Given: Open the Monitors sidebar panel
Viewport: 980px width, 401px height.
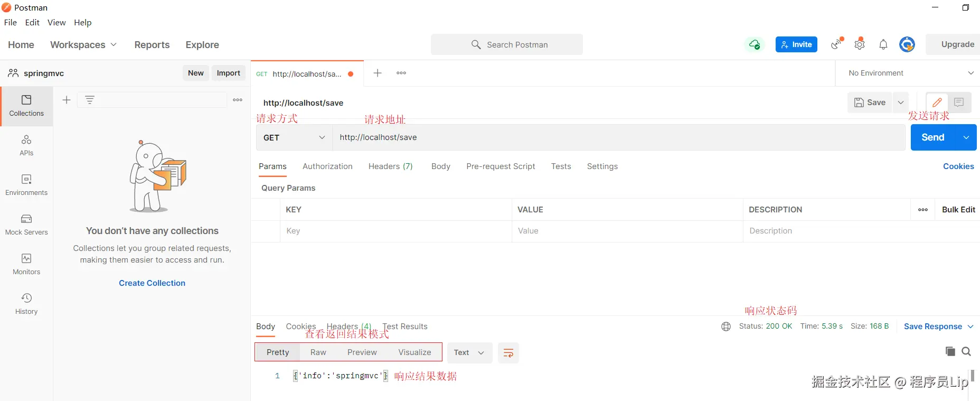Looking at the screenshot, I should point(26,265).
